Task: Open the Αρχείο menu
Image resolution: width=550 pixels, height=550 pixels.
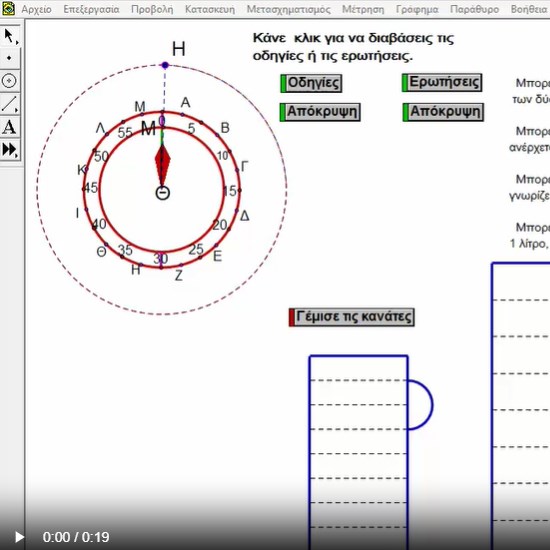Action: pyautogui.click(x=36, y=9)
